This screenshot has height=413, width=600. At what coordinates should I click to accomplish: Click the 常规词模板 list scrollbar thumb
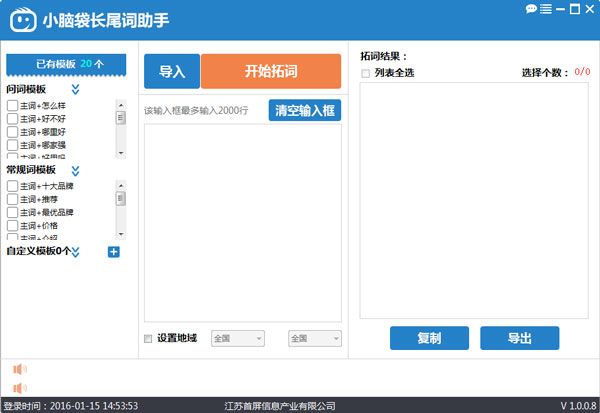(121, 199)
